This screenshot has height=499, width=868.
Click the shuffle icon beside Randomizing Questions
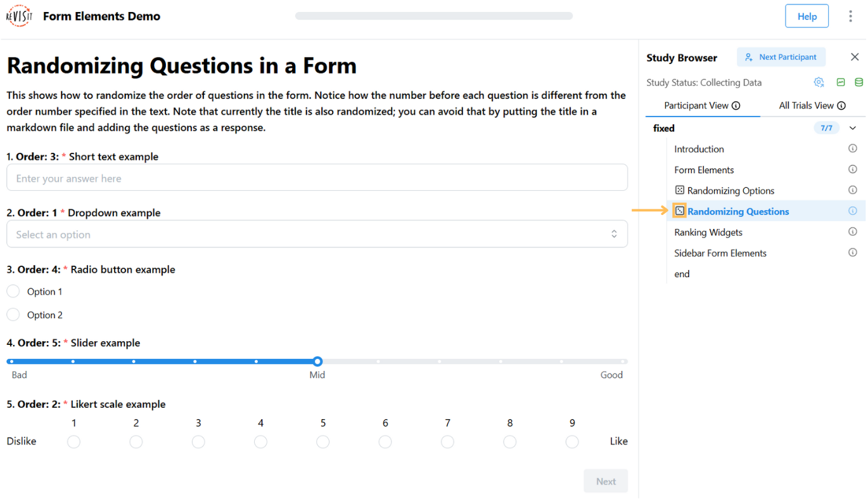pyautogui.click(x=679, y=211)
